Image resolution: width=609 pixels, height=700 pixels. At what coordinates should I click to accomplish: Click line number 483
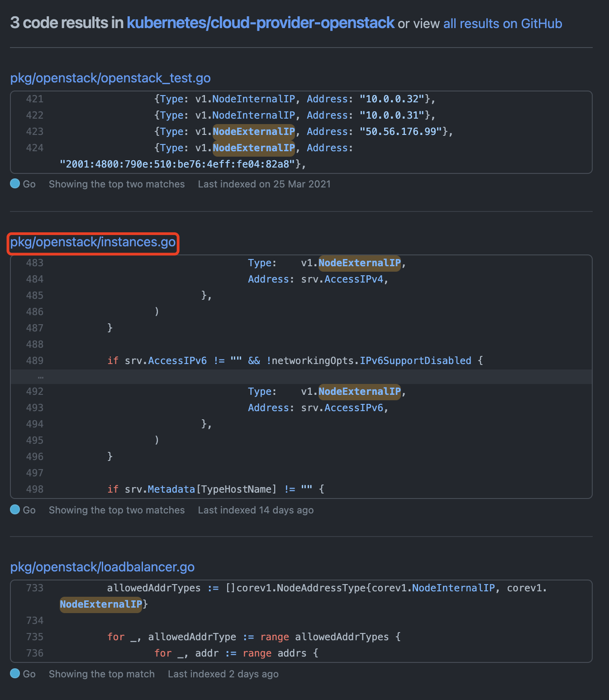coord(35,263)
